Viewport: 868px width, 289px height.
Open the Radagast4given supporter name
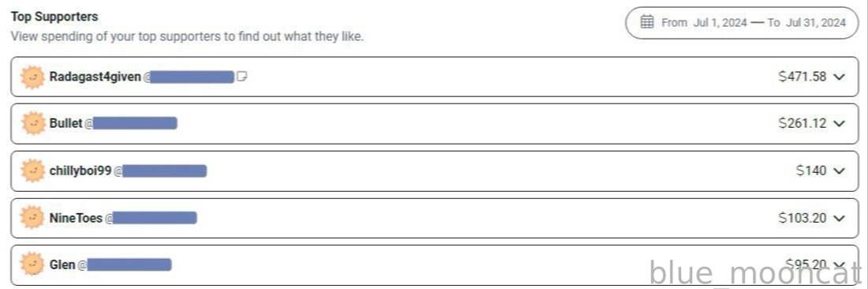tap(95, 77)
